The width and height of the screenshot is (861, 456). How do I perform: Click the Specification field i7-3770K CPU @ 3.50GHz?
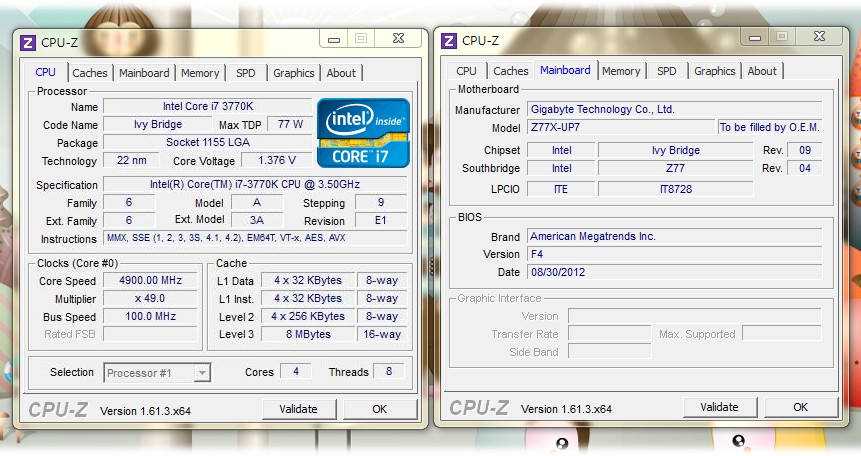255,184
